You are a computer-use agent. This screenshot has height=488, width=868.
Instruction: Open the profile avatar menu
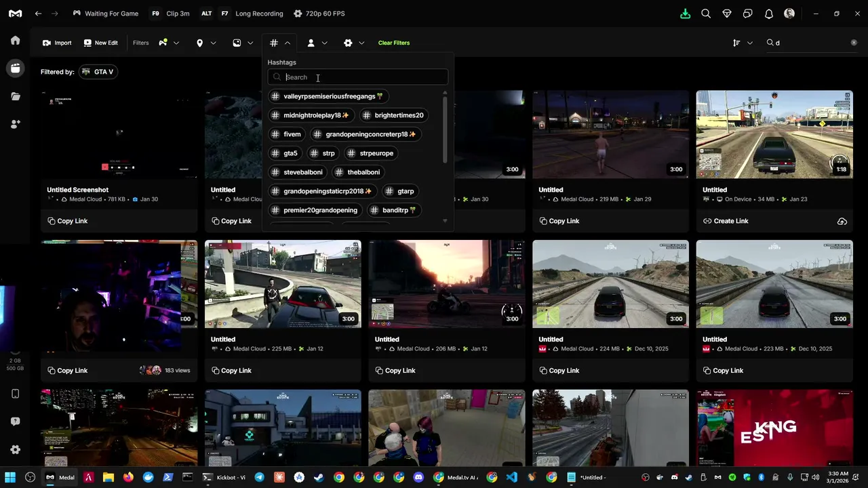(x=789, y=14)
